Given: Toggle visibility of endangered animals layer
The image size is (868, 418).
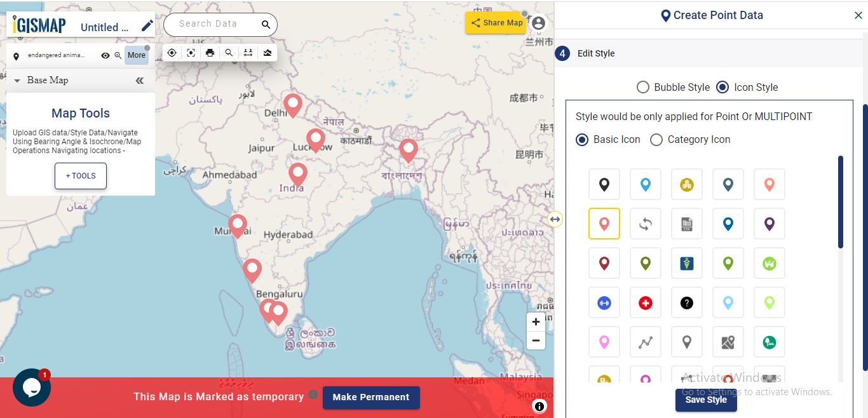Looking at the screenshot, I should point(105,56).
